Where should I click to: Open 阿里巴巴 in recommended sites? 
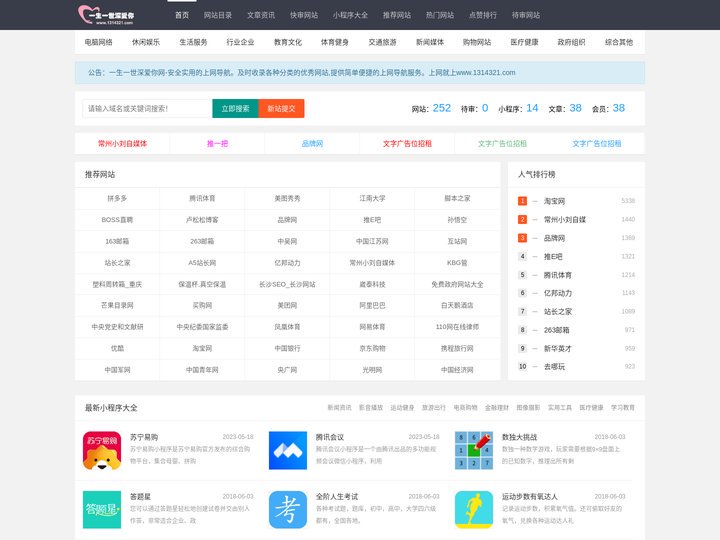click(372, 305)
